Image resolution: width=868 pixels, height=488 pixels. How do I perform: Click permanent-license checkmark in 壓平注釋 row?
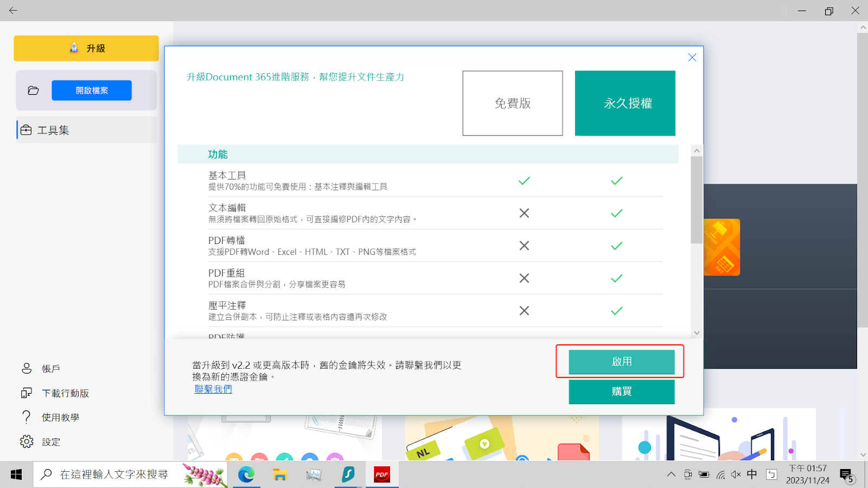617,311
